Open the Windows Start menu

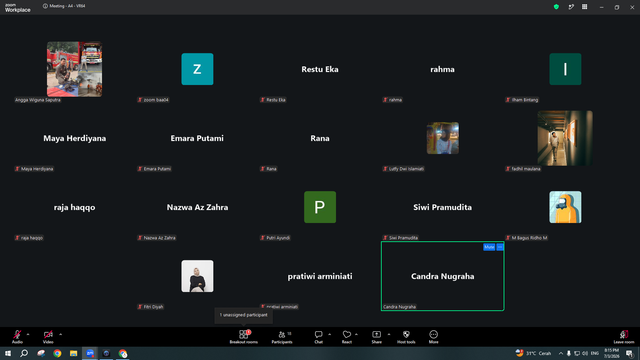coord(8,353)
